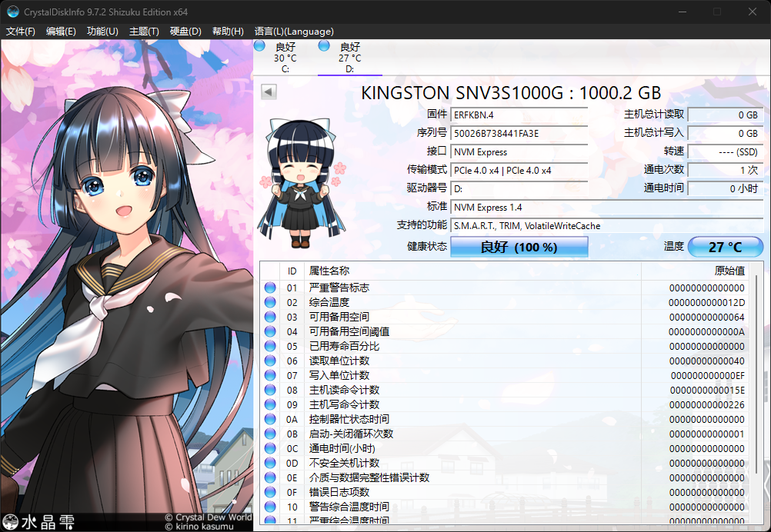This screenshot has width=771, height=532.
Task: Click status icon for 07 写入单位计数
Action: 270,375
